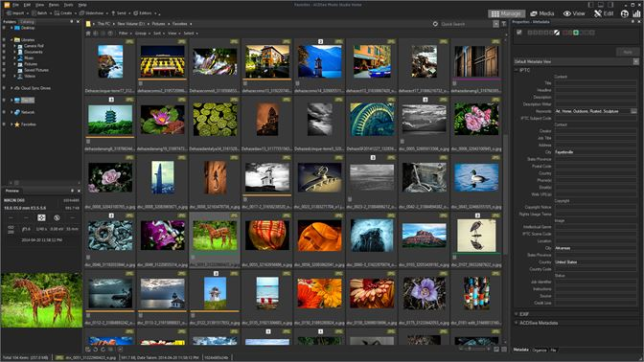The width and height of the screenshot is (644, 362).
Task: Open the Dashboard bar-chart icon
Action: [x=636, y=13]
